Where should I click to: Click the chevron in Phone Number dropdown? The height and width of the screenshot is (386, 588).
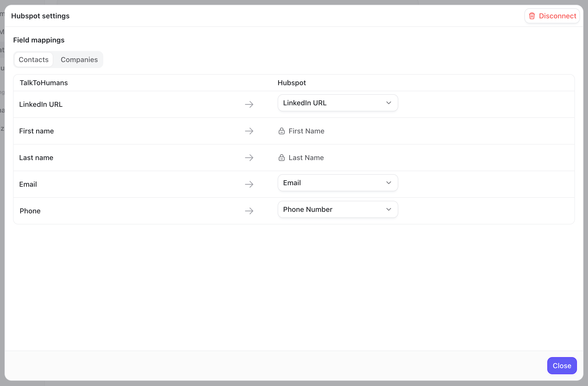(388, 209)
